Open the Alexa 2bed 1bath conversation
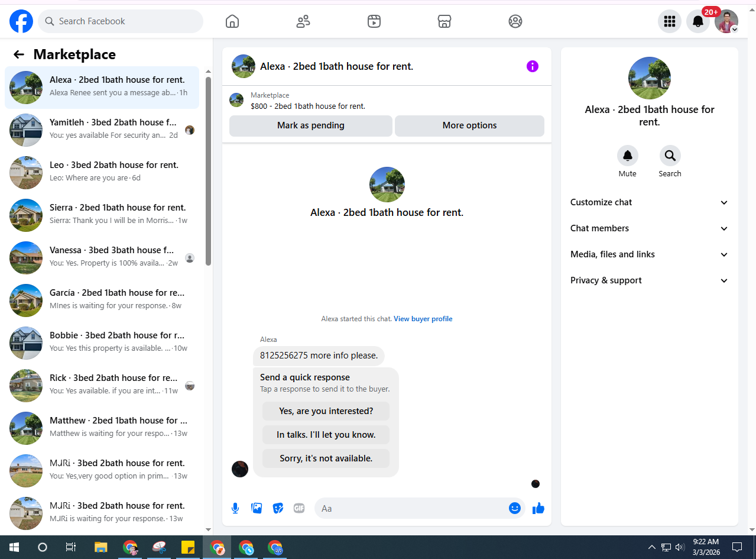The width and height of the screenshot is (756, 559). (x=102, y=88)
